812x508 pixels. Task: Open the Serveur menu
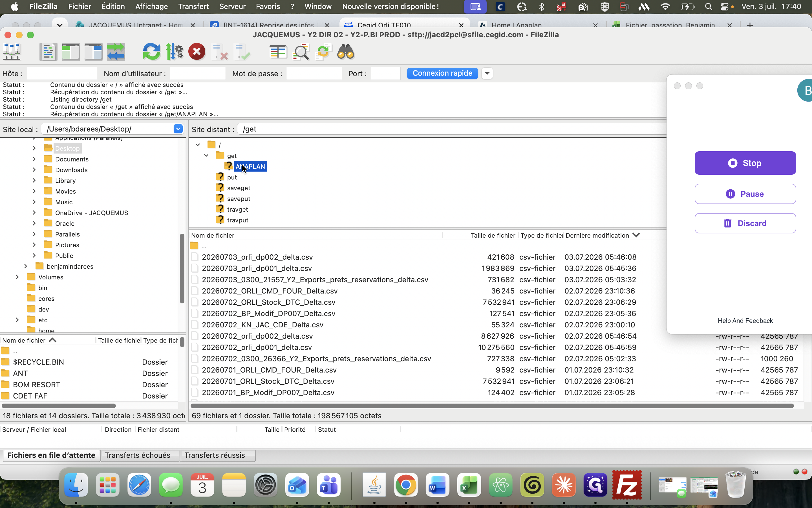point(232,6)
